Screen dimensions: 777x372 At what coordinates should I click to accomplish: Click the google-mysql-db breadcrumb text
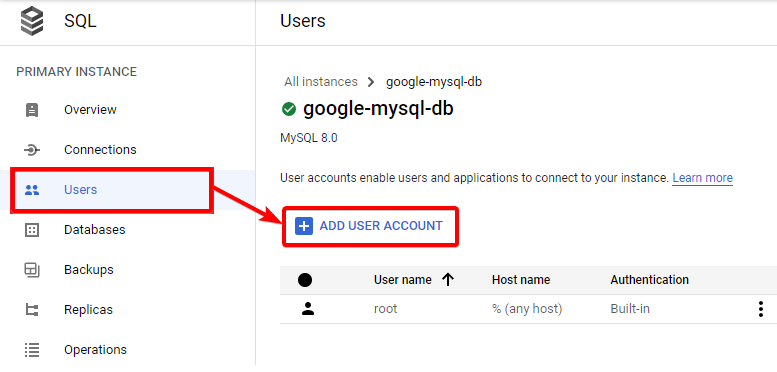(x=434, y=82)
